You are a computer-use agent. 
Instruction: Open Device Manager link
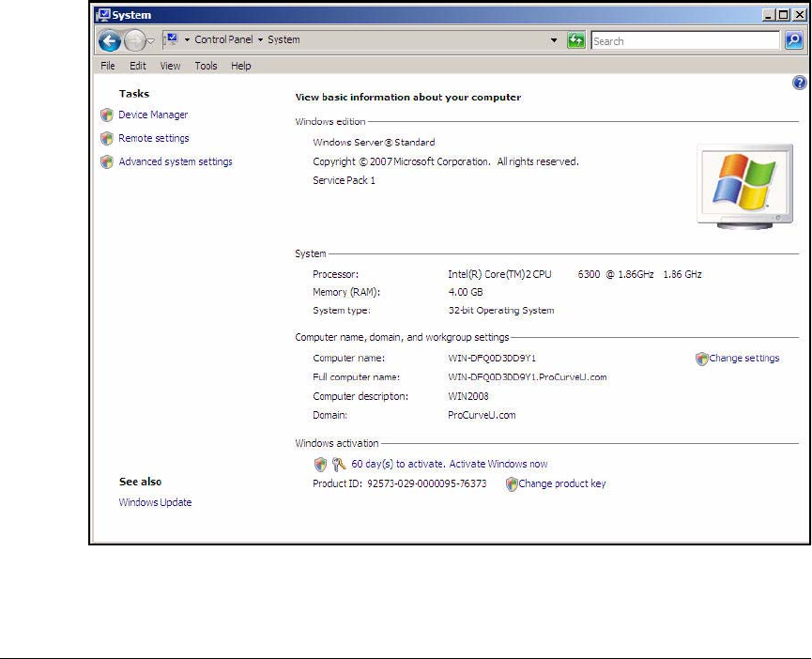[x=153, y=115]
